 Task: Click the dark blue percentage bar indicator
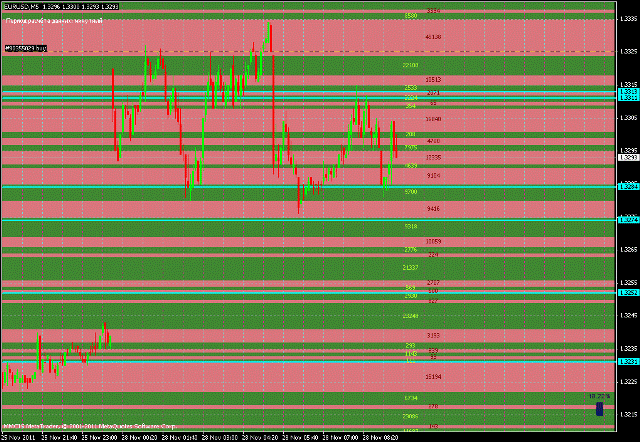point(600,409)
